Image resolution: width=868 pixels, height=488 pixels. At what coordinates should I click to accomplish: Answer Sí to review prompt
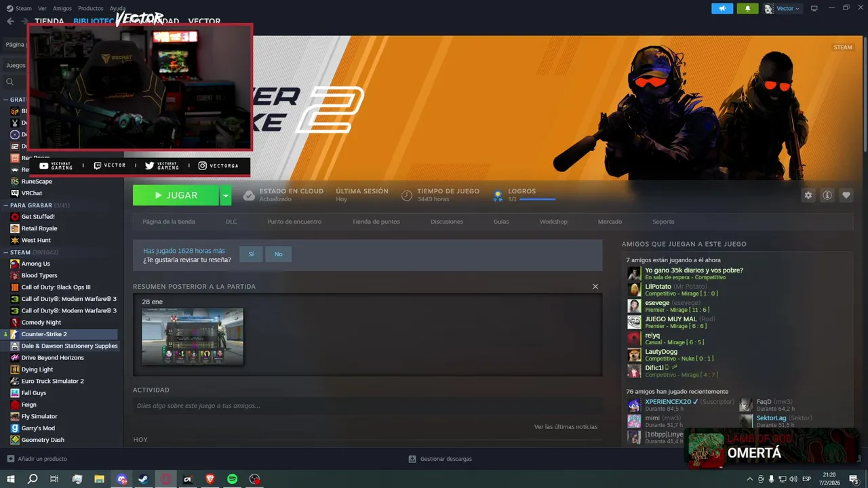pos(251,254)
